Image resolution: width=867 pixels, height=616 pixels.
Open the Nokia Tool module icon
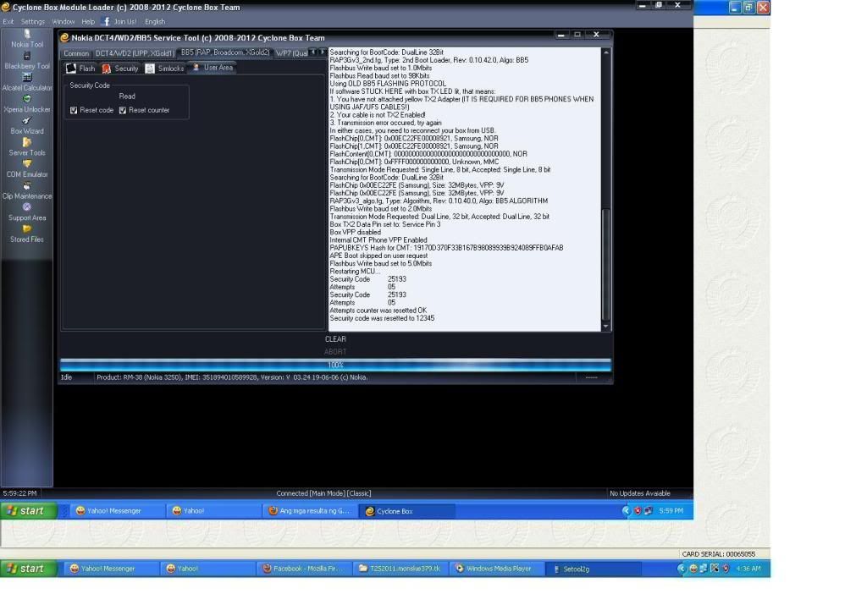coord(27,35)
